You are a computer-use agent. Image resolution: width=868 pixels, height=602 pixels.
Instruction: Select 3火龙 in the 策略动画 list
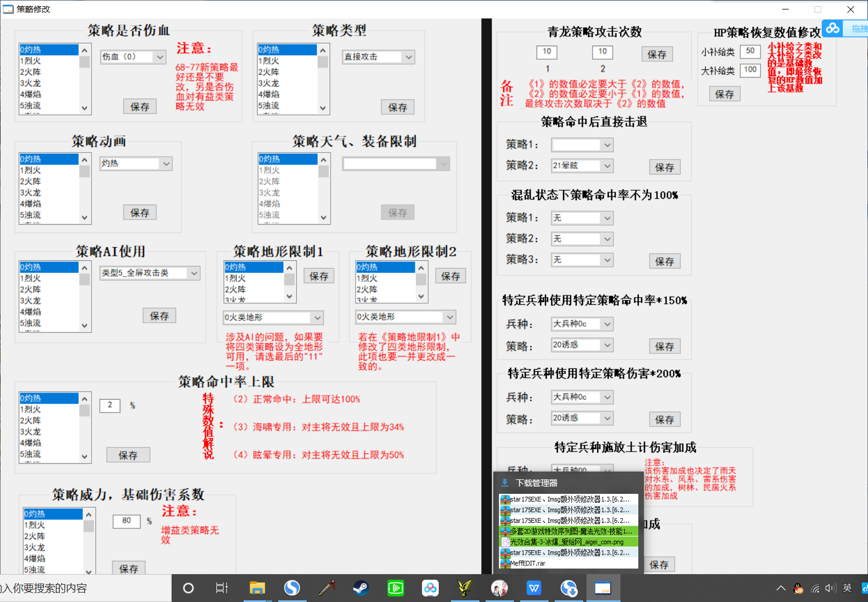(49, 193)
